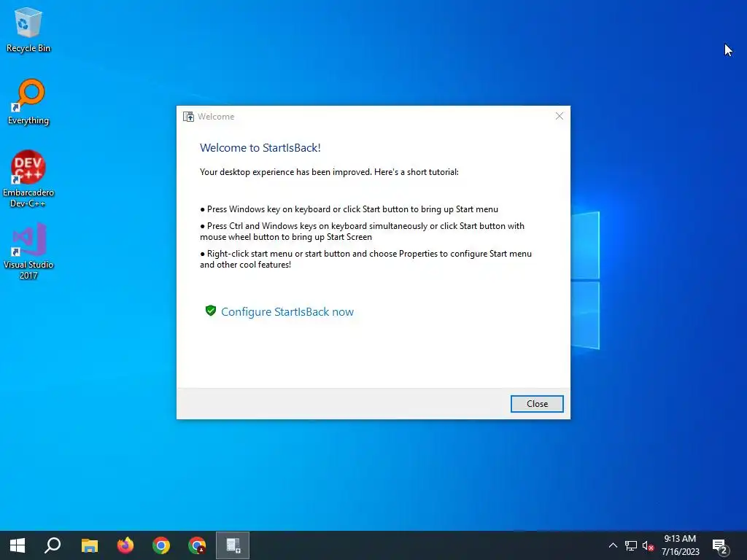Open the Recycle Bin desktop icon
This screenshot has width=747, height=560.
click(28, 30)
